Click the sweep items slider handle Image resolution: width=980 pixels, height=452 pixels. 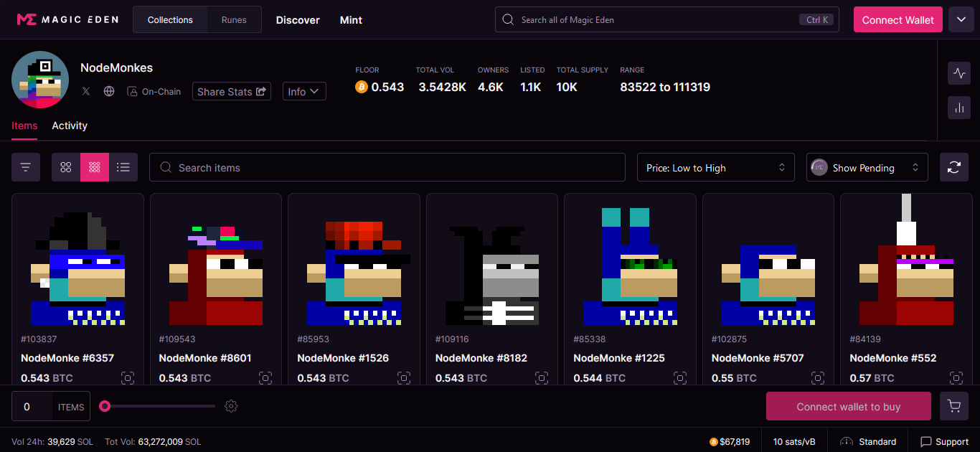click(x=105, y=406)
